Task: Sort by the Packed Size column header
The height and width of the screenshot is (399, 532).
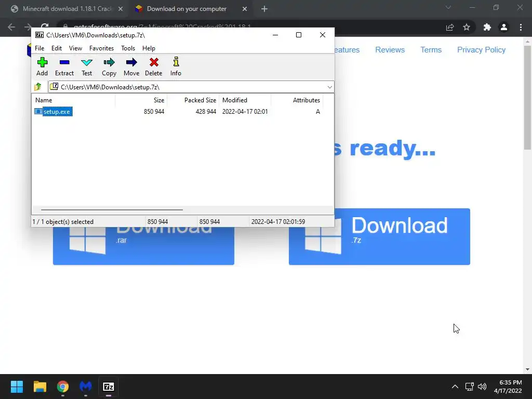Action: (x=193, y=100)
